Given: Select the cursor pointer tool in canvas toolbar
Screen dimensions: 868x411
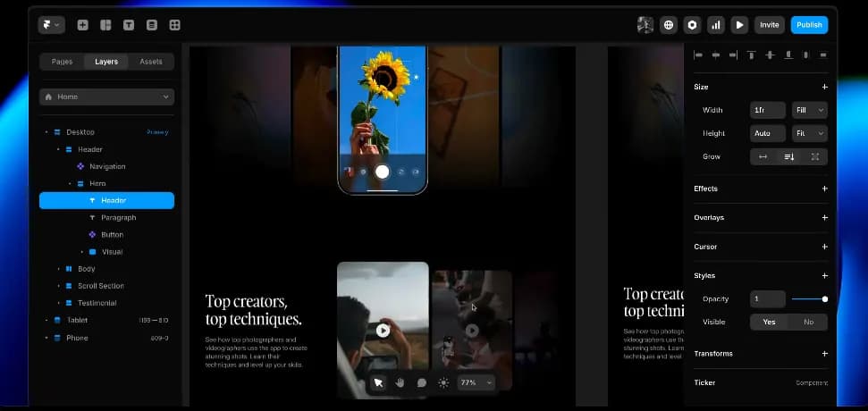Looking at the screenshot, I should tap(378, 382).
